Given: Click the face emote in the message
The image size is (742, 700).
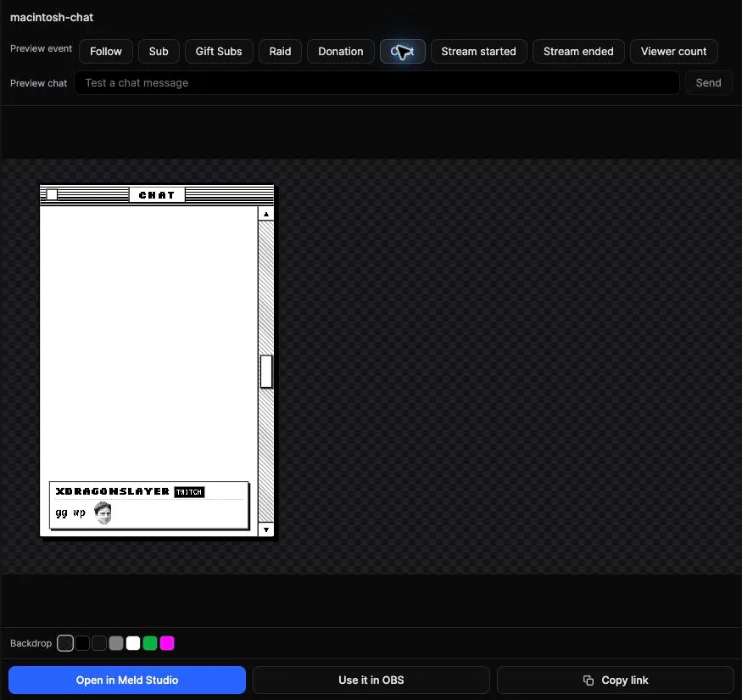Looking at the screenshot, I should [x=103, y=513].
